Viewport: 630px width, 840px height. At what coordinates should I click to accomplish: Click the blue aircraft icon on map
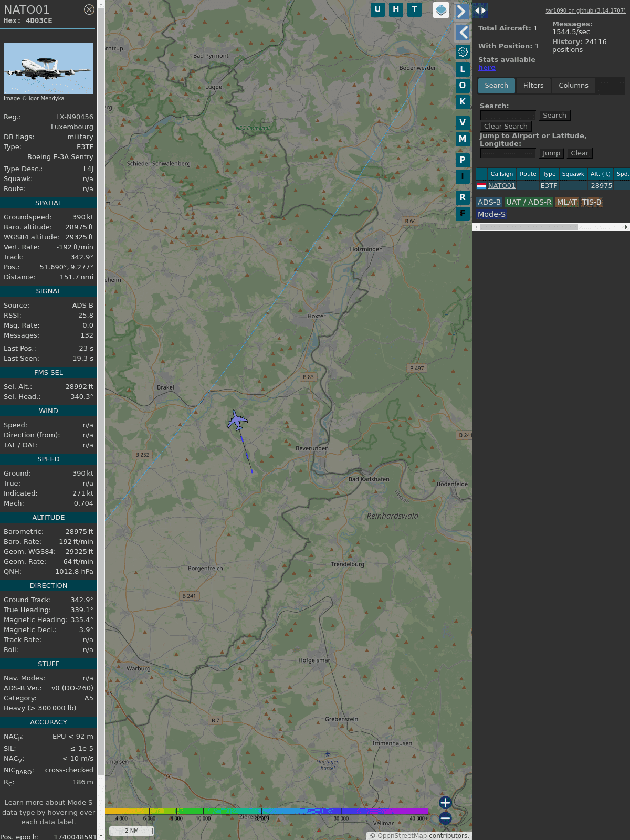(238, 421)
